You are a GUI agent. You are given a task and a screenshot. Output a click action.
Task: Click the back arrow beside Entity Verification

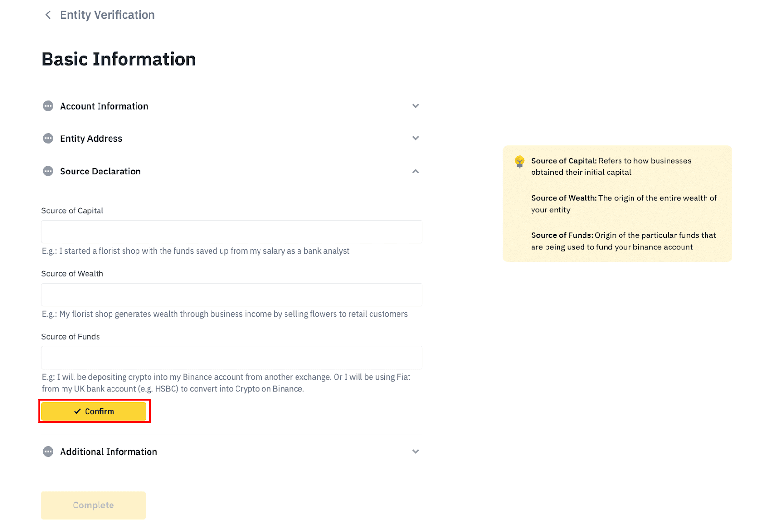48,15
